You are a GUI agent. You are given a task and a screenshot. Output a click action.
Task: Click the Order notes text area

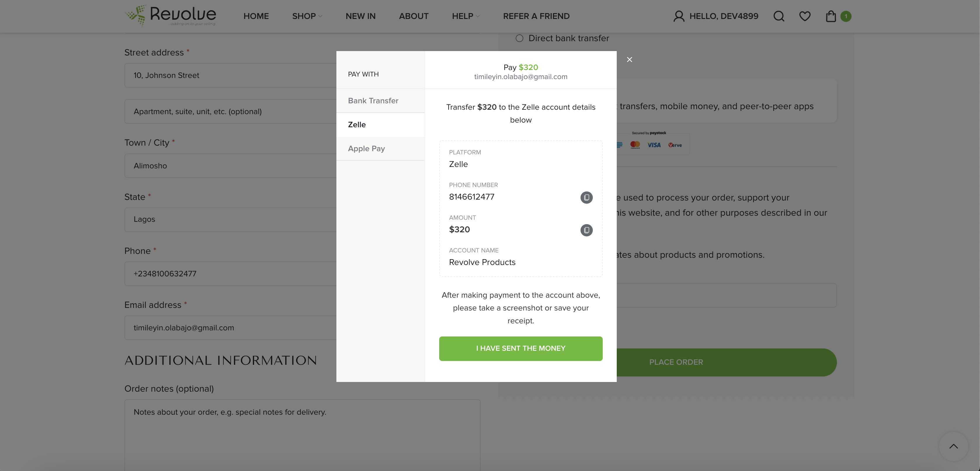302,435
